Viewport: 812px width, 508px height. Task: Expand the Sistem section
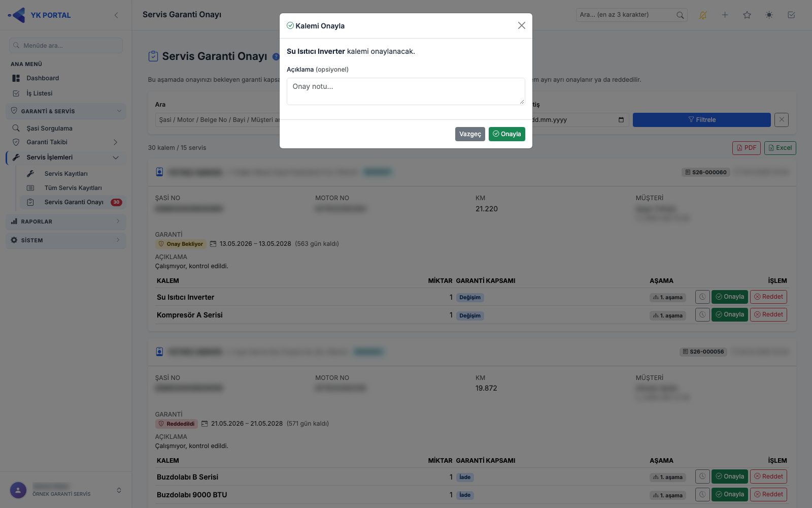pyautogui.click(x=66, y=240)
